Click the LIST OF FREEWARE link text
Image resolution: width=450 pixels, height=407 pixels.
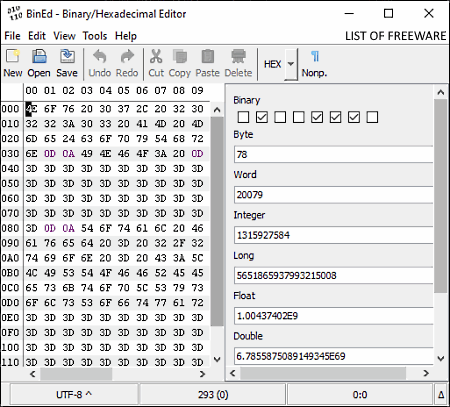(395, 36)
